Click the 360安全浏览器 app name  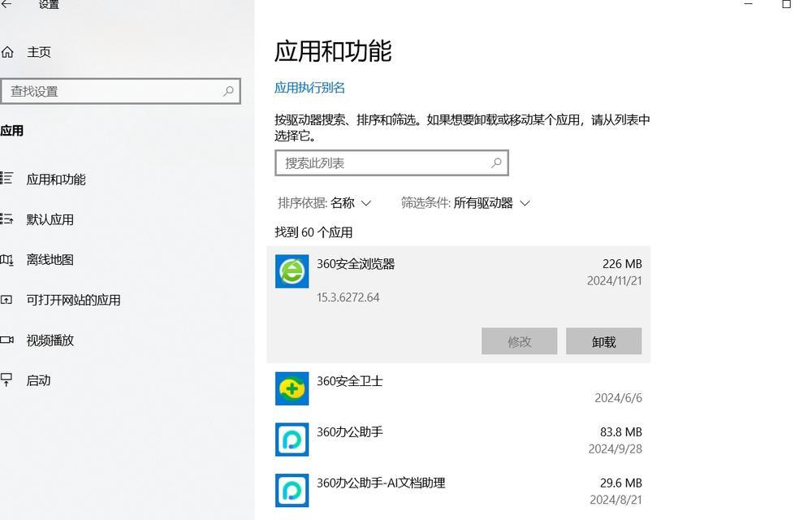356,263
